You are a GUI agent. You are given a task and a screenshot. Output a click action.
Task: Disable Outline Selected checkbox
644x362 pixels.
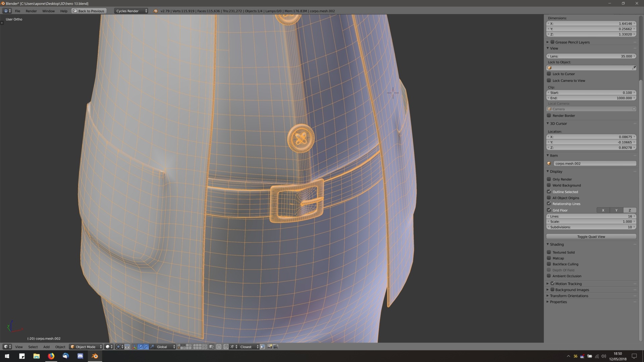pyautogui.click(x=549, y=192)
